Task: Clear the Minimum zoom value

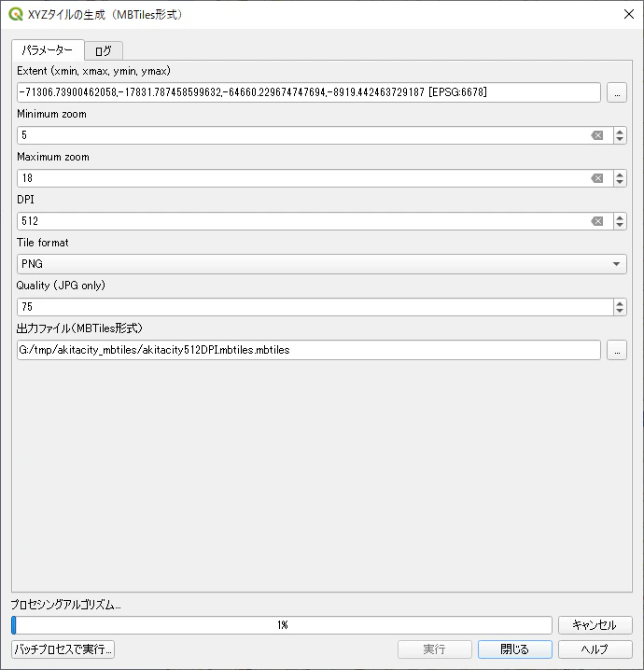Action: point(597,135)
